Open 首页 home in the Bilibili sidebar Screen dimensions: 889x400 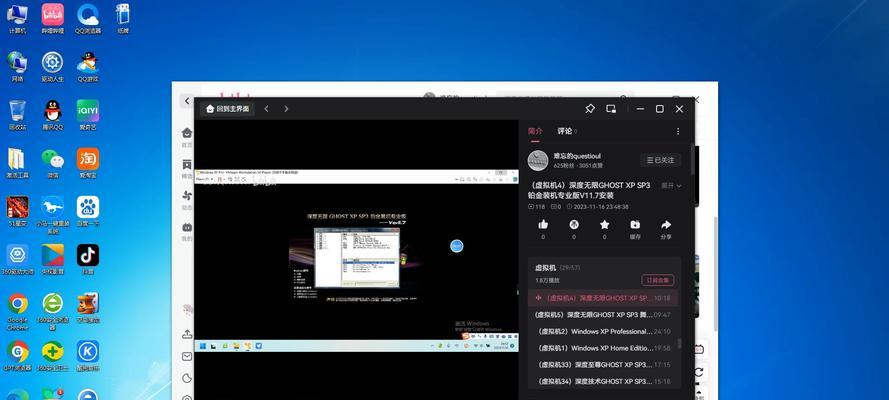coord(187,137)
